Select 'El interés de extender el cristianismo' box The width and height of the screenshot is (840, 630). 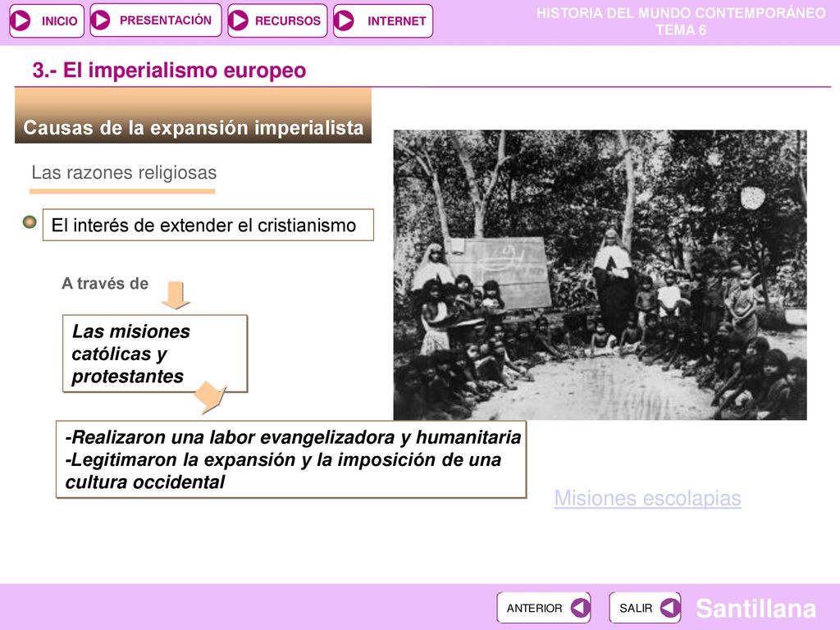pos(208,225)
